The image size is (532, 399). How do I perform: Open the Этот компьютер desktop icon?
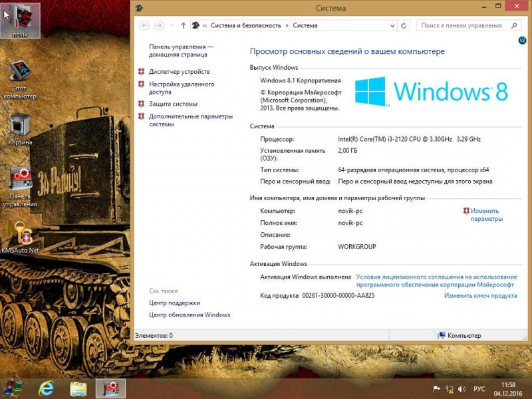[x=20, y=80]
